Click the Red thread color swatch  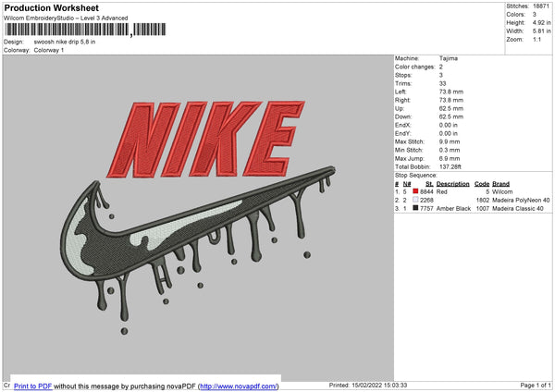point(415,191)
